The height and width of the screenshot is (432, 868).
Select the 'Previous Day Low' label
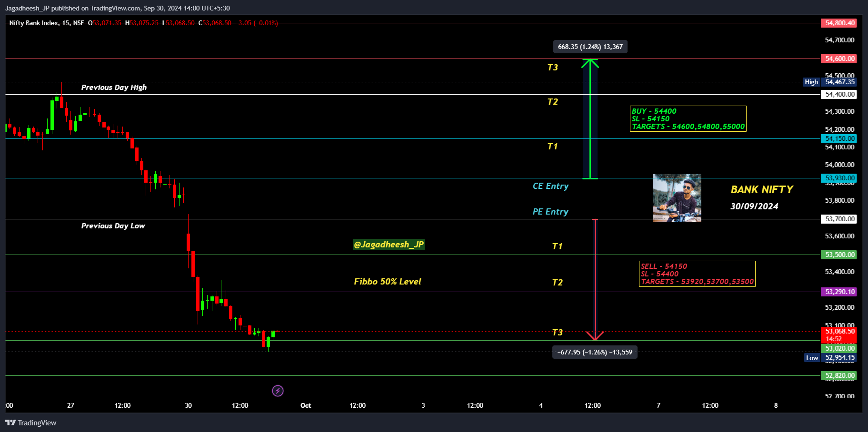113,226
